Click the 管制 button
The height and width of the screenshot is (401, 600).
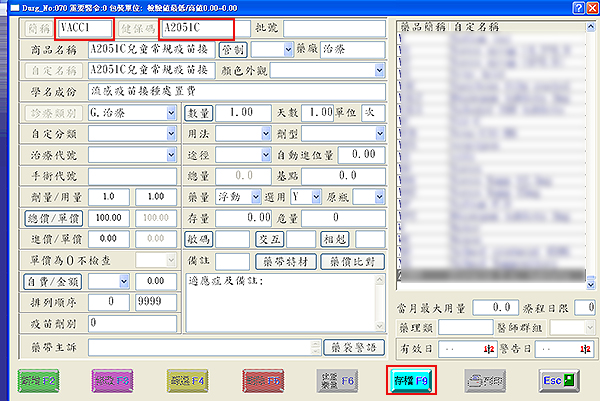click(231, 49)
